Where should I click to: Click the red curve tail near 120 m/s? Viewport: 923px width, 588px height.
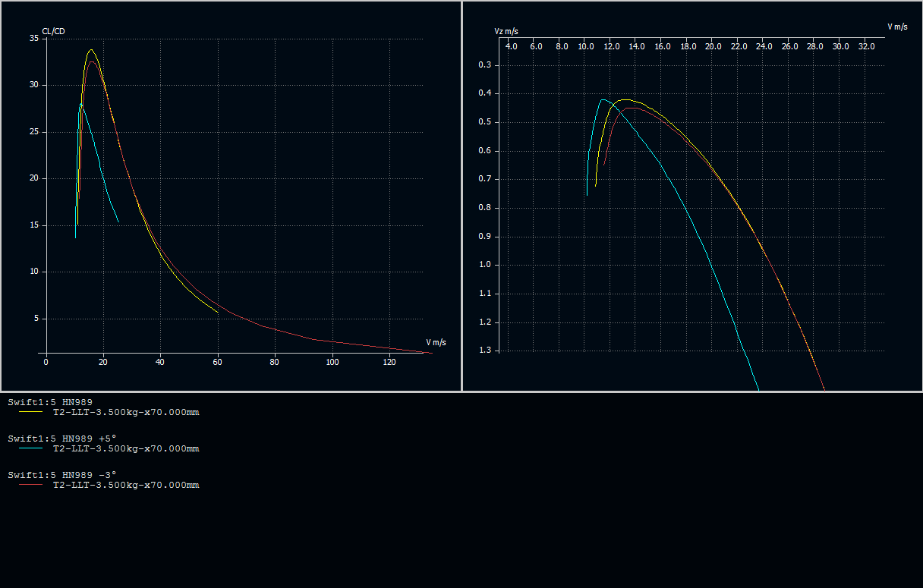pos(389,348)
